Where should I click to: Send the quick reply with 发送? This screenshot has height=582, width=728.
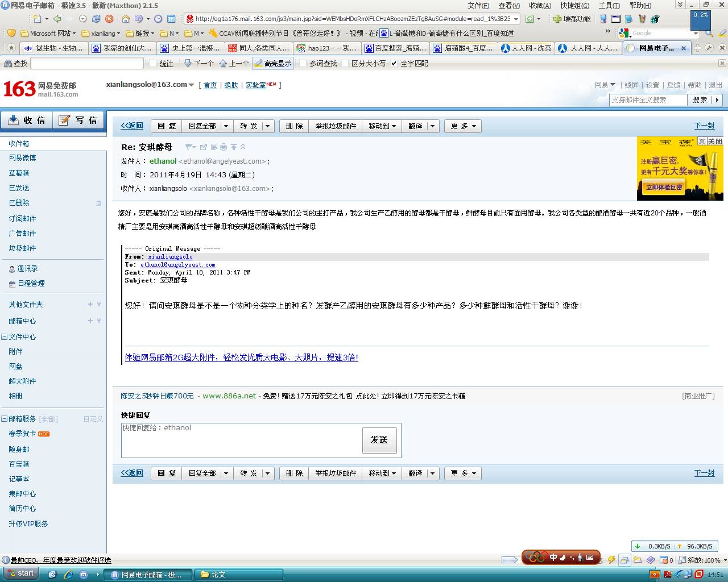click(379, 440)
